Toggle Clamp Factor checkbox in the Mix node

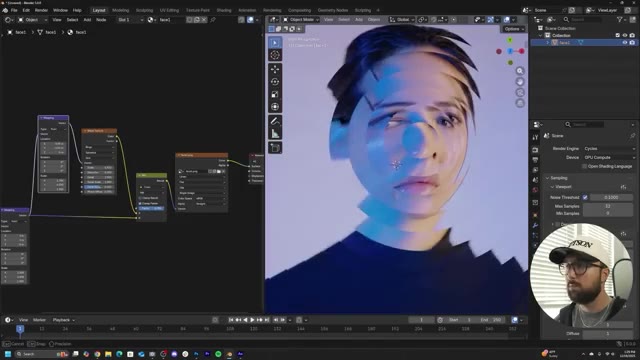[140, 203]
